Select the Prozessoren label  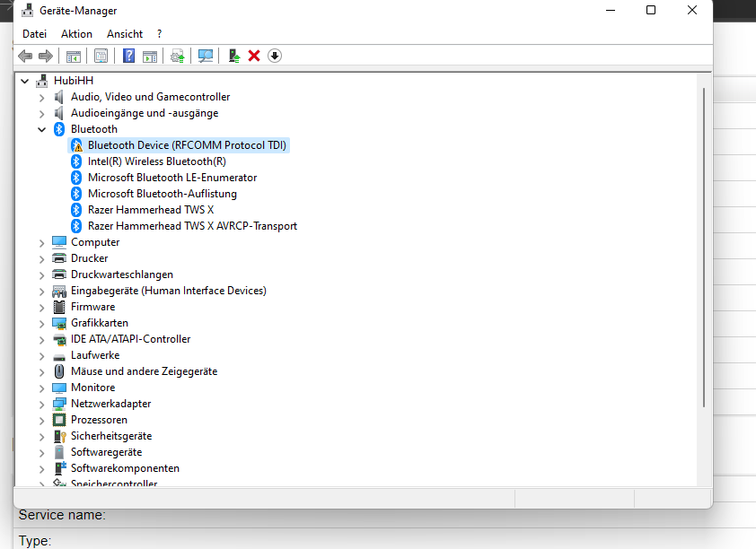99,420
